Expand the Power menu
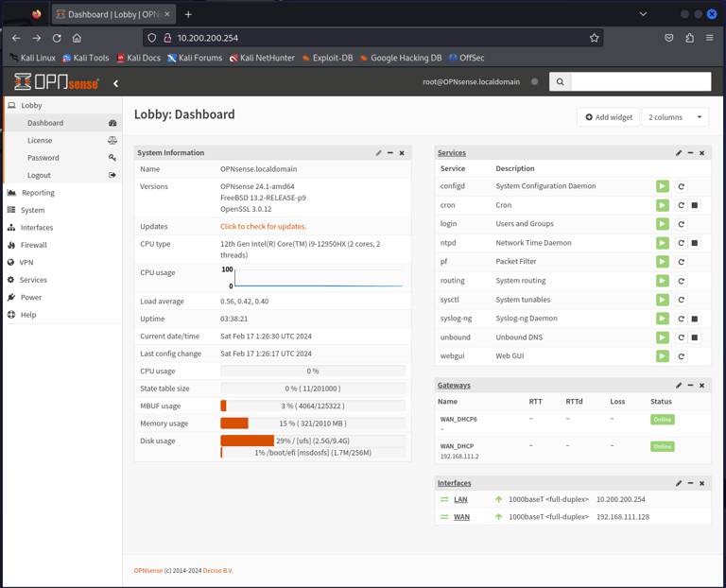This screenshot has height=588, width=726. tap(62, 297)
